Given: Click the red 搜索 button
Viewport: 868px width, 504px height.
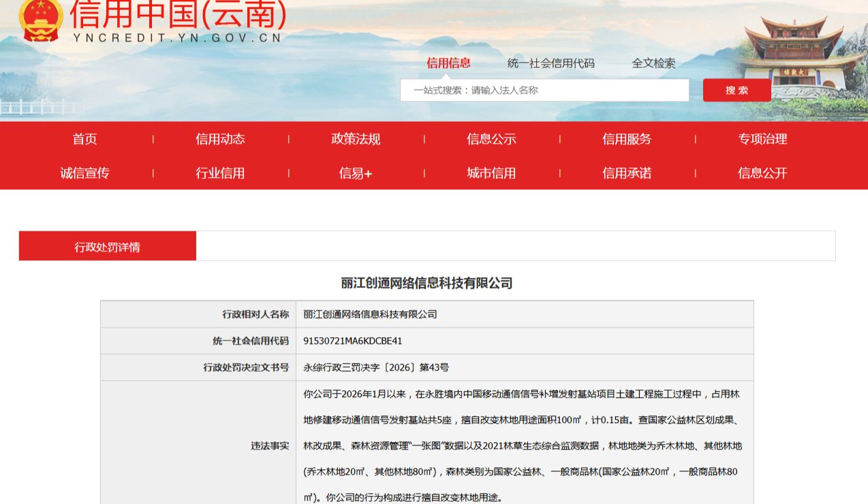Looking at the screenshot, I should click(x=737, y=90).
